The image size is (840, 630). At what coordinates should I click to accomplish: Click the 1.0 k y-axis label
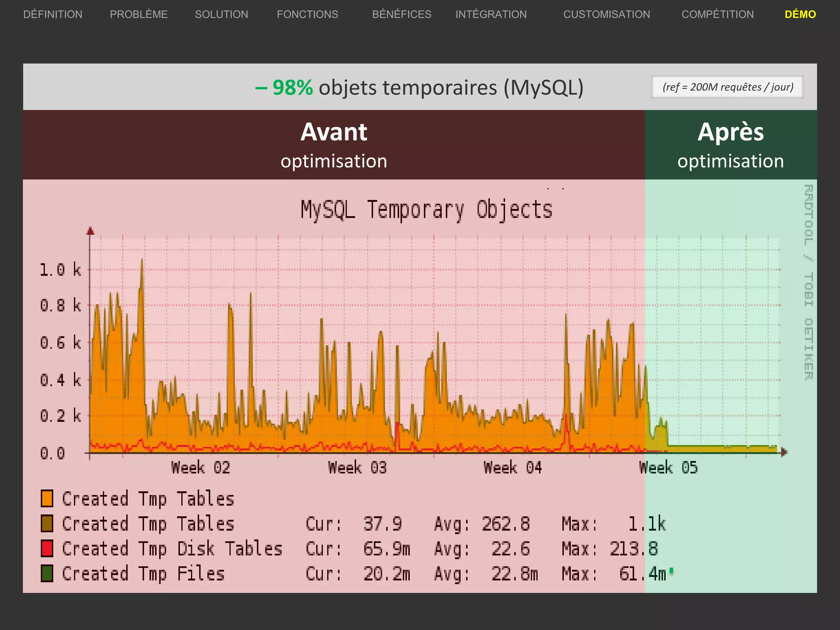pyautogui.click(x=61, y=270)
